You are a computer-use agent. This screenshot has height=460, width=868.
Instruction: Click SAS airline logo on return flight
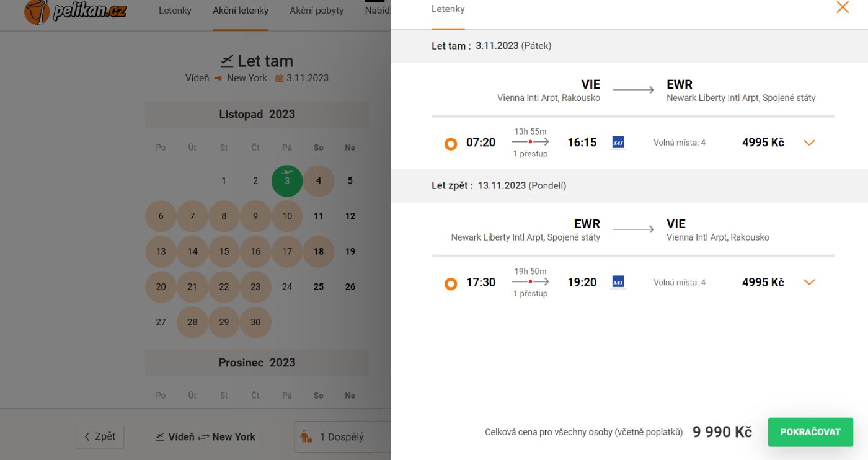pyautogui.click(x=618, y=282)
